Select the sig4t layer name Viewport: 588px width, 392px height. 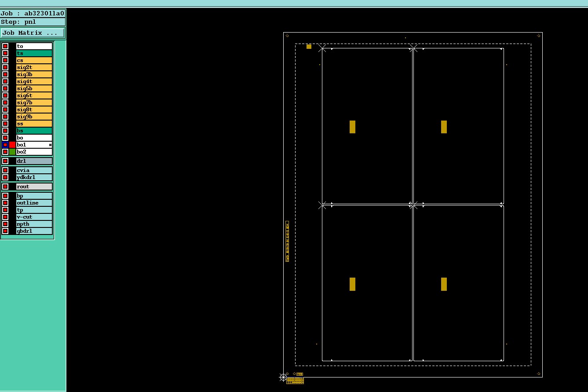click(x=34, y=81)
